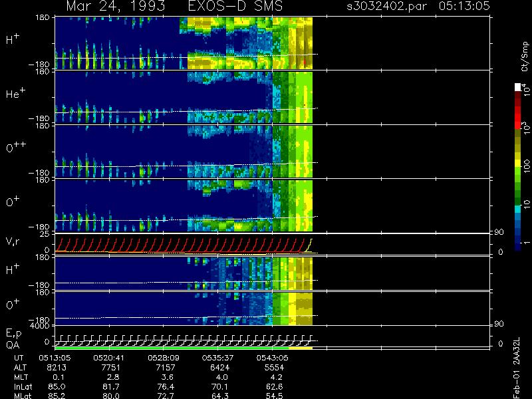This screenshot has width=532, height=399.
Task: Click MLat value '64.3'
Action: tap(219, 396)
